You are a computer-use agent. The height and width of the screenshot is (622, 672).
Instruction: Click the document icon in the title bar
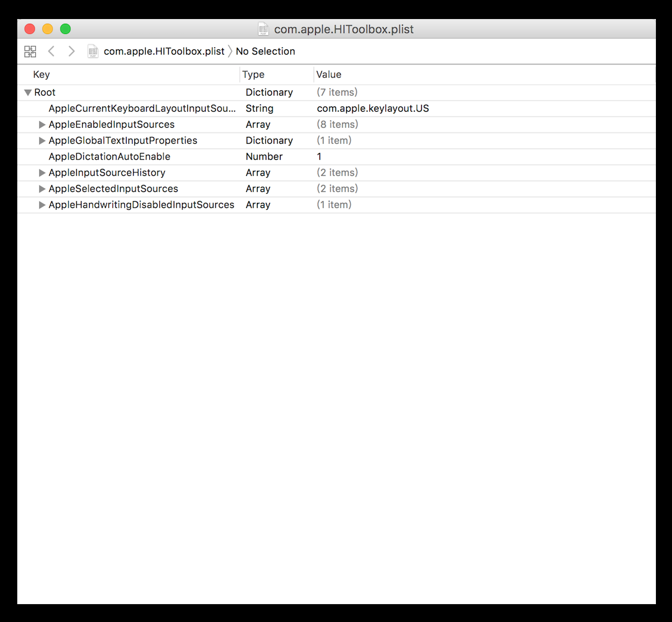coord(262,29)
